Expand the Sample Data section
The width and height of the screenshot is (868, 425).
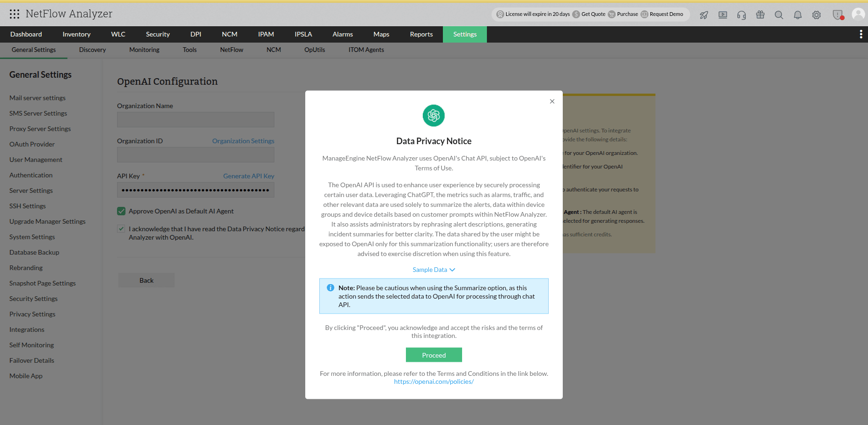434,270
